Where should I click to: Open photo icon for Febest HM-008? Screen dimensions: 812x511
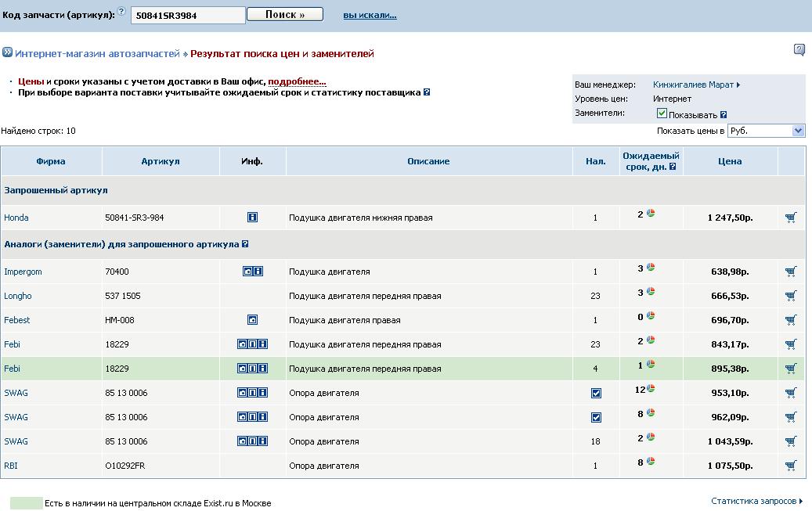pyautogui.click(x=252, y=320)
